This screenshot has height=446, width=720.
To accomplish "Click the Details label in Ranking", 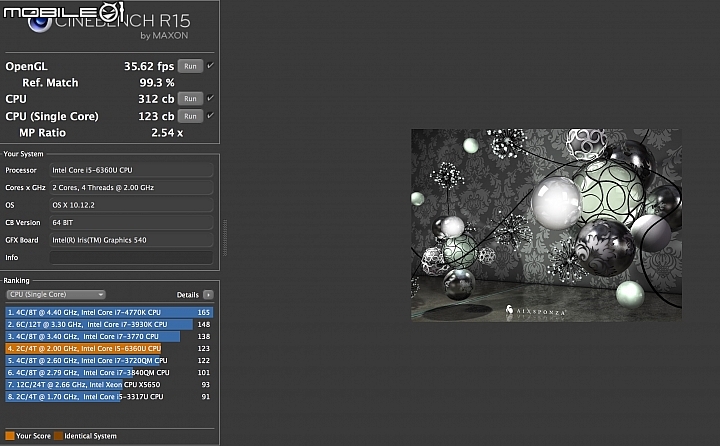I will click(x=188, y=295).
